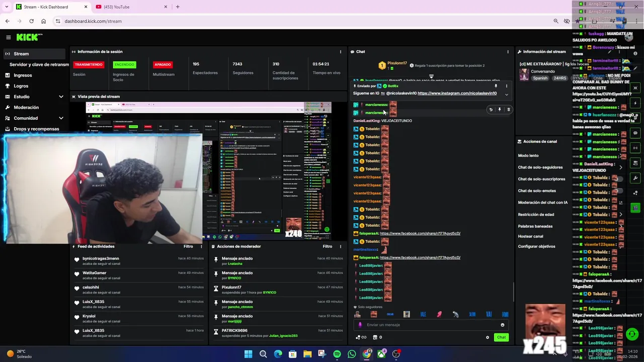
Task: Open Restricción de edad options arrow
Action: [x=620, y=215]
